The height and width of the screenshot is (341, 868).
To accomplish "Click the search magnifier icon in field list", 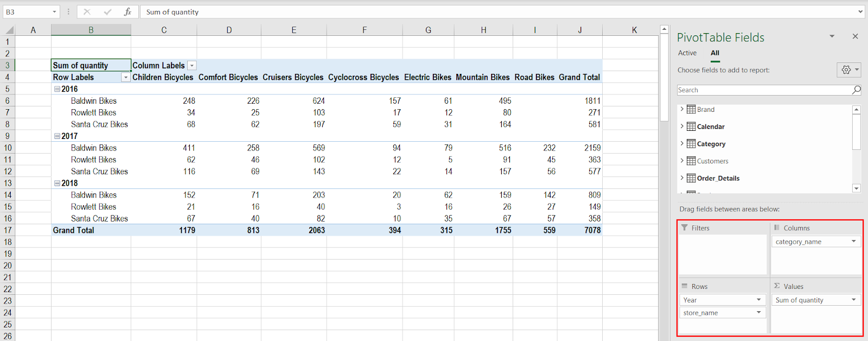I will [856, 90].
